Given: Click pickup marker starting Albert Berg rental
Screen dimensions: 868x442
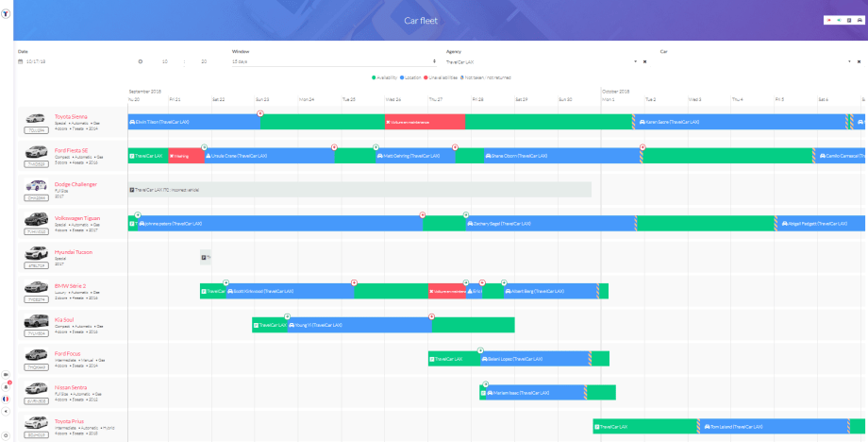Looking at the screenshot, I should point(504,282).
